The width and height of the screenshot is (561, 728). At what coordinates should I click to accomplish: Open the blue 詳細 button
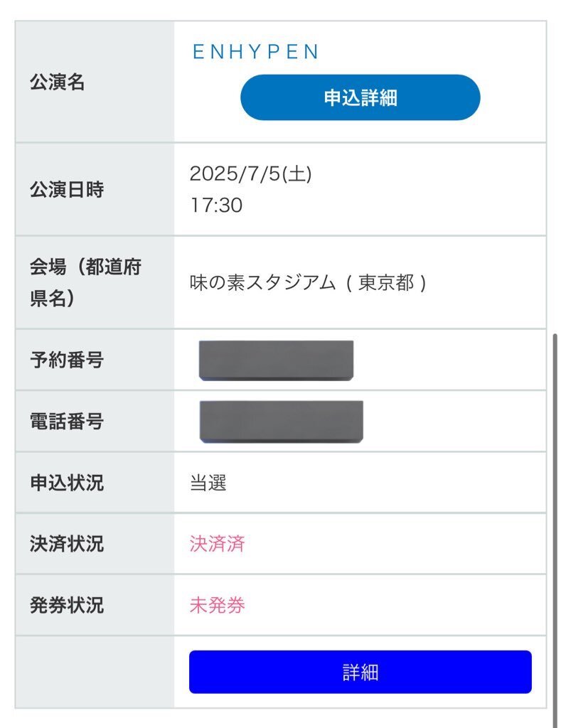360,672
